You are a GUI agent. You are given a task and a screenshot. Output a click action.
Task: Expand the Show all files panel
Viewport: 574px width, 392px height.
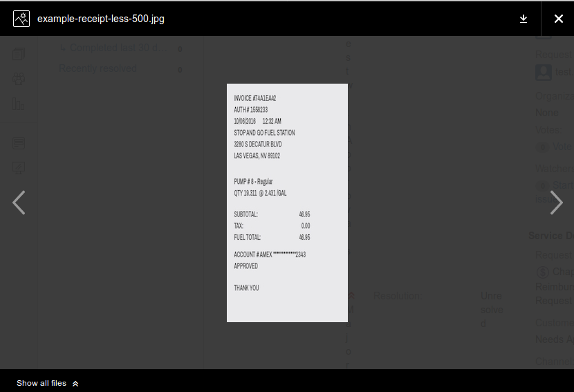pyautogui.click(x=41, y=383)
